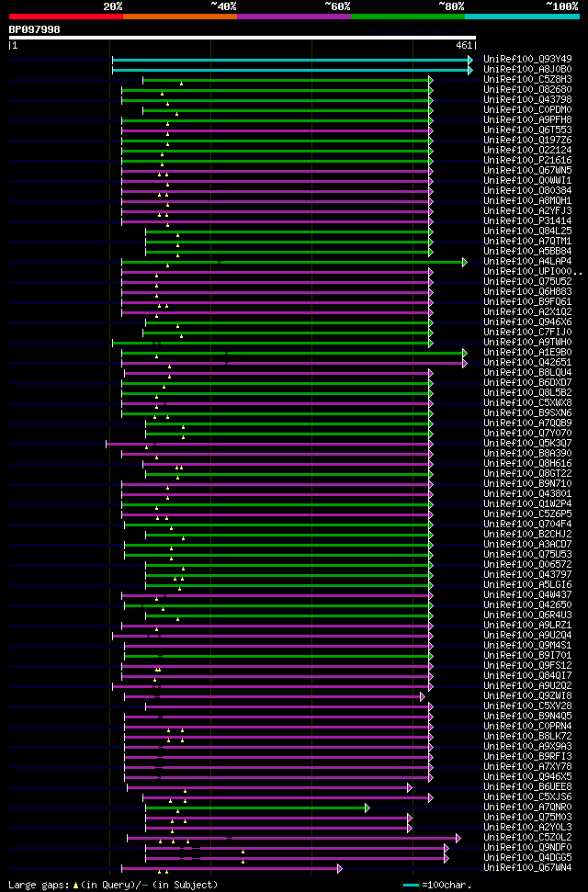
Task: Select the UniRef100_C5XV28 label
Action: [527, 706]
